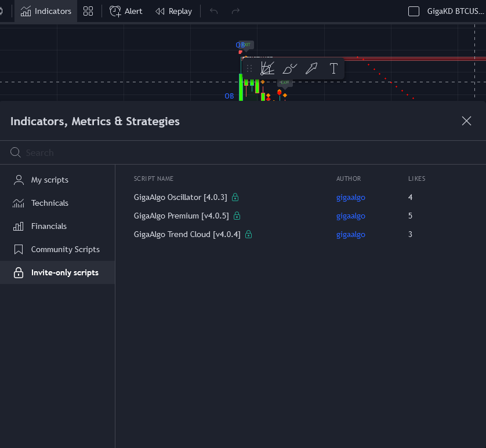The image size is (486, 448).
Task: Close the Indicators, Metrics & Strategies dialog
Action: (x=466, y=121)
